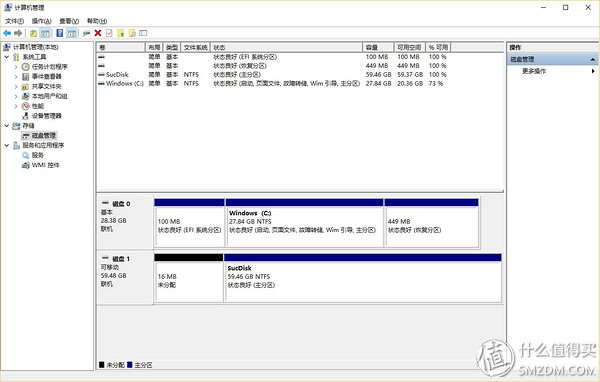Click the gray Forward arrow in toolbar
The width and height of the screenshot is (600, 382).
coord(18,33)
